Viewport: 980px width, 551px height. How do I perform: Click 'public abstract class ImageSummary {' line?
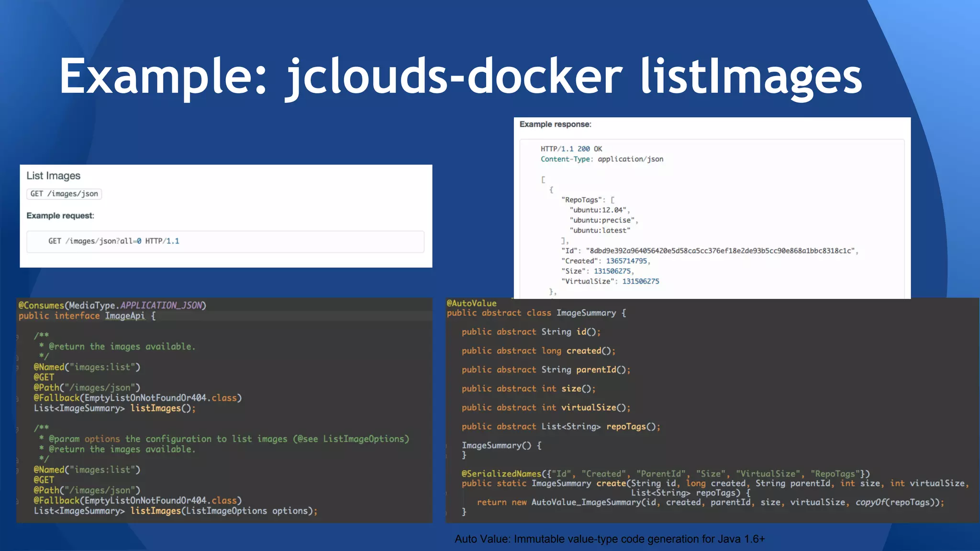click(536, 313)
